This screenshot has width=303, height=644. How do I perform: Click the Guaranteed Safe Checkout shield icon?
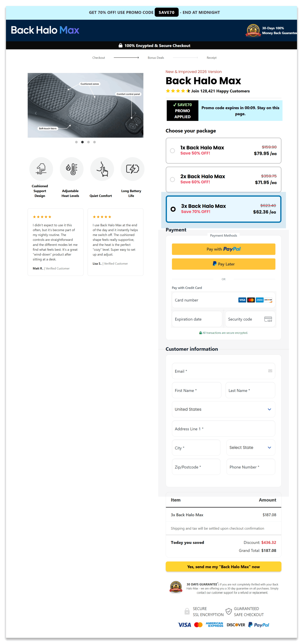[228, 612]
